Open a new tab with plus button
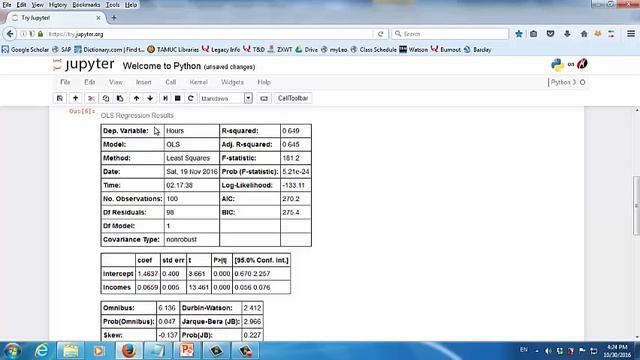The height and width of the screenshot is (360, 640). [114, 18]
